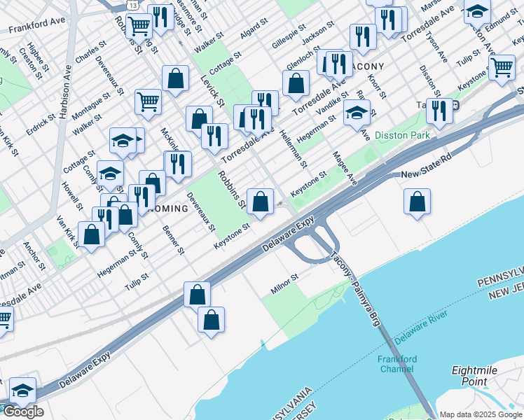Click the shopping cart icon near Frankford Ave

tap(139, 26)
